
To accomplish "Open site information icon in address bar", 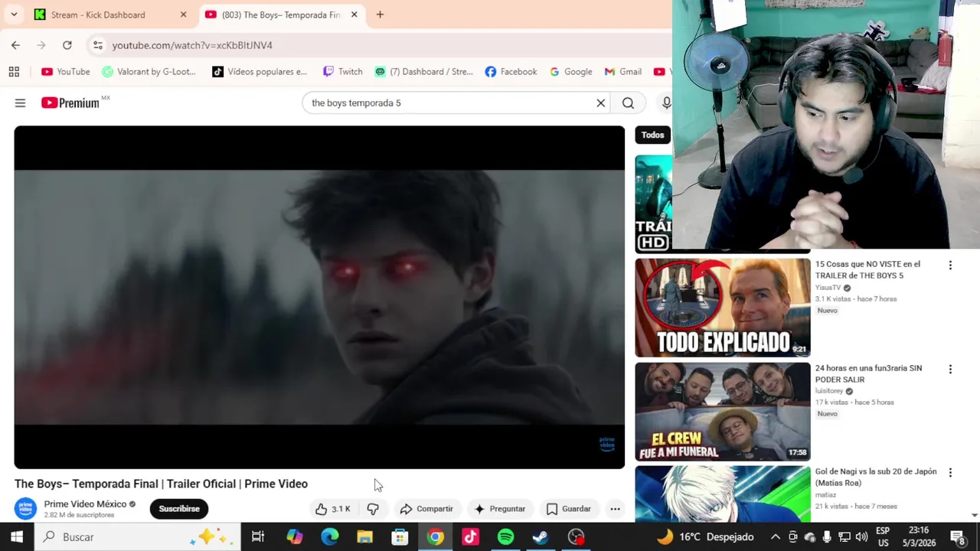I will (97, 45).
